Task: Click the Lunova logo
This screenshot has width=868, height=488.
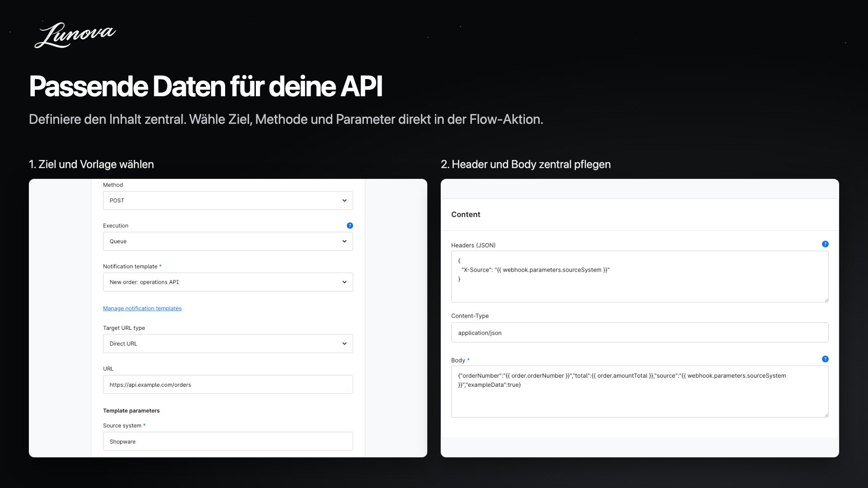Action: pyautogui.click(x=75, y=35)
